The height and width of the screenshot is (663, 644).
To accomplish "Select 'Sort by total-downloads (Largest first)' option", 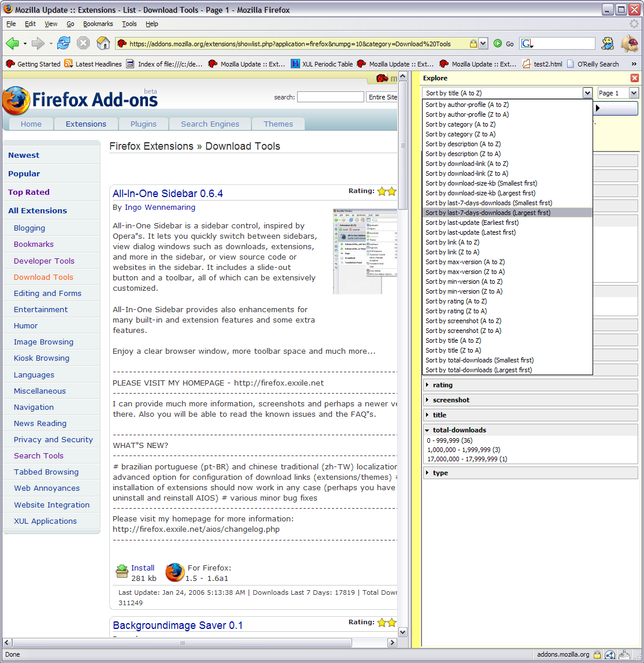I will click(479, 370).
